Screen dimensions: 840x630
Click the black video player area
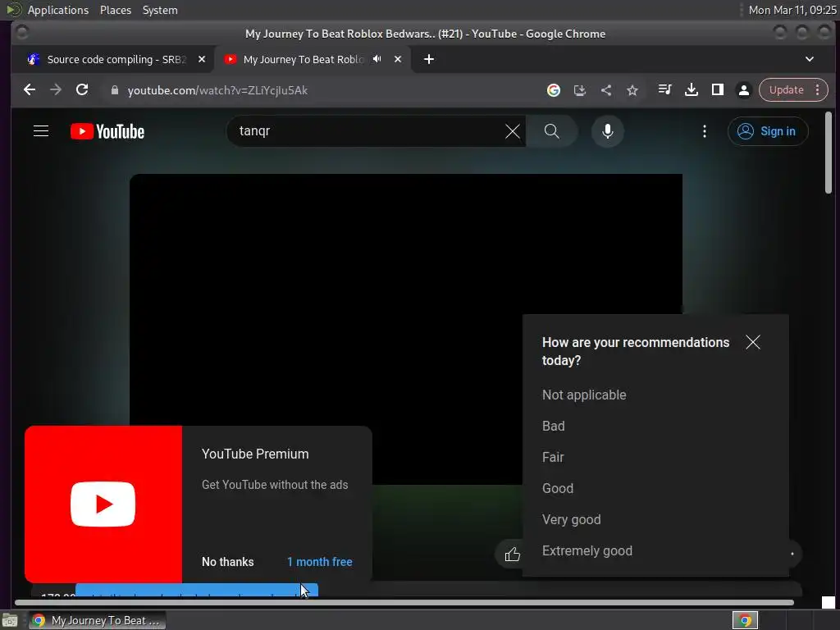coord(405,329)
